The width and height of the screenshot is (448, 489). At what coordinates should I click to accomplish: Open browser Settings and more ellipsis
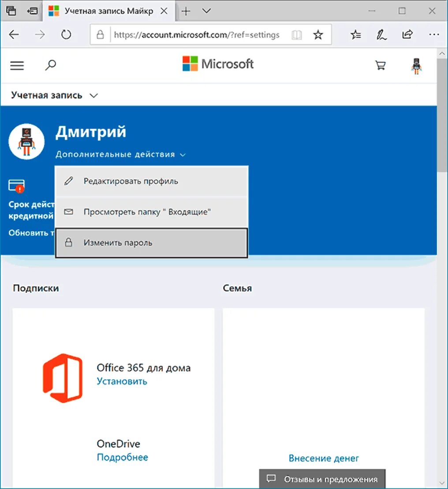coord(434,34)
